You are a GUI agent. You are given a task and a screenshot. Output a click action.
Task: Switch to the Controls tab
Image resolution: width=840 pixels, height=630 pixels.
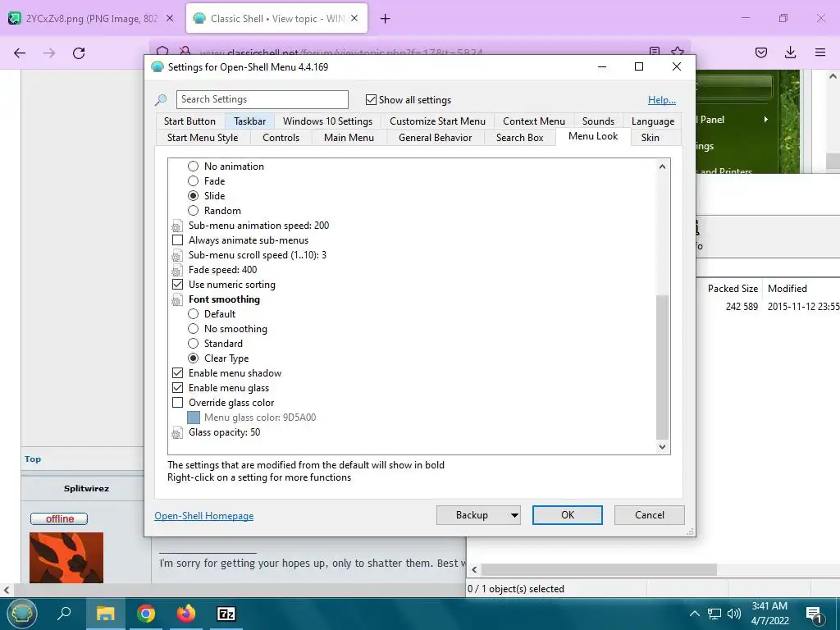click(x=281, y=138)
